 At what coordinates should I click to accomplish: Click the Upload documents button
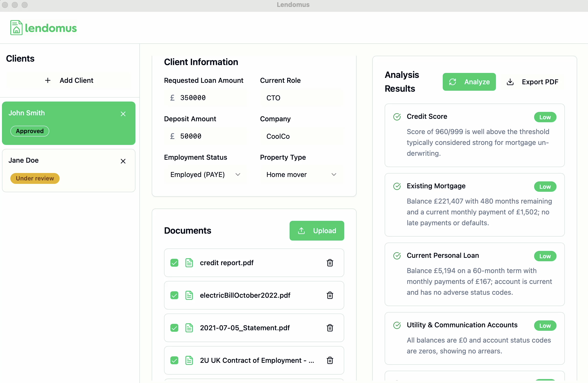(x=316, y=230)
